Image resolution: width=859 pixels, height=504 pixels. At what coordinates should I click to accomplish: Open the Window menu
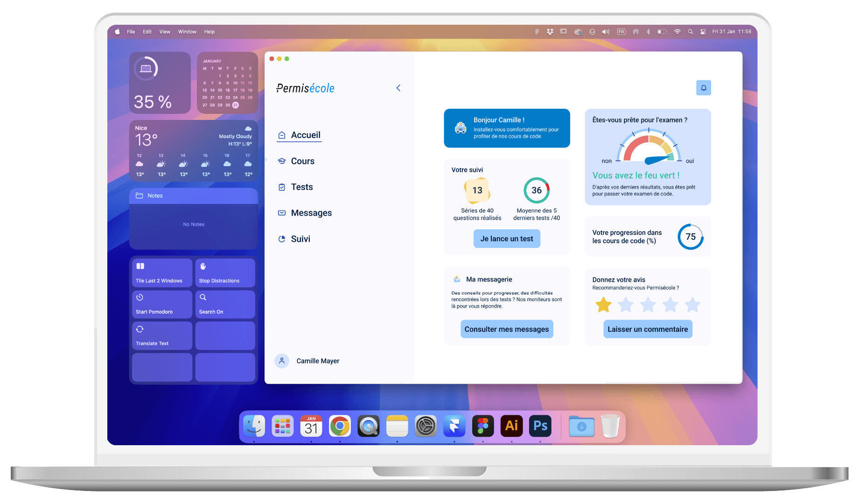(187, 32)
